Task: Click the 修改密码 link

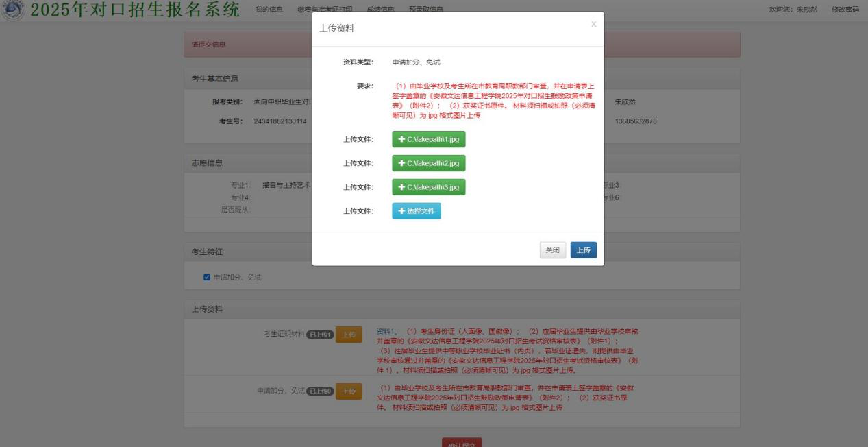Action: [845, 9]
